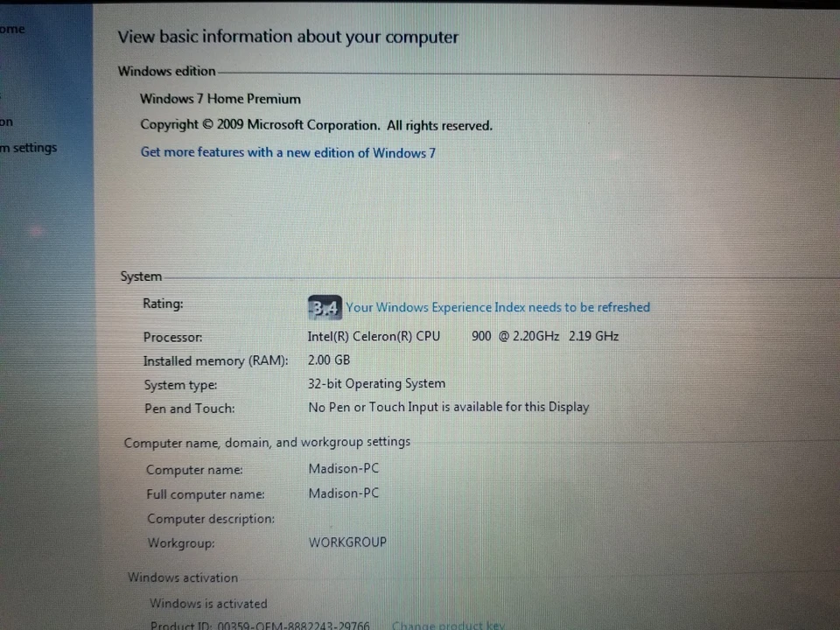Click the Microsoft copyright 2009 line
The width and height of the screenshot is (840, 630).
(316, 125)
